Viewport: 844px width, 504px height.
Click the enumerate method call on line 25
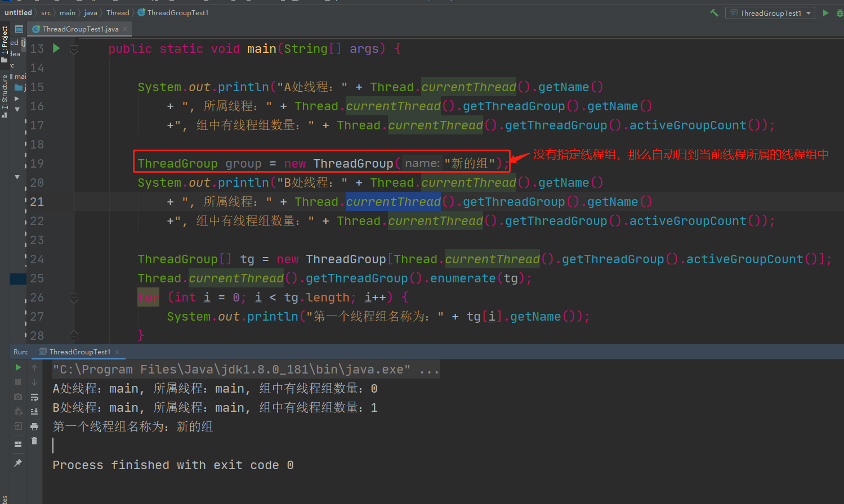click(x=463, y=278)
